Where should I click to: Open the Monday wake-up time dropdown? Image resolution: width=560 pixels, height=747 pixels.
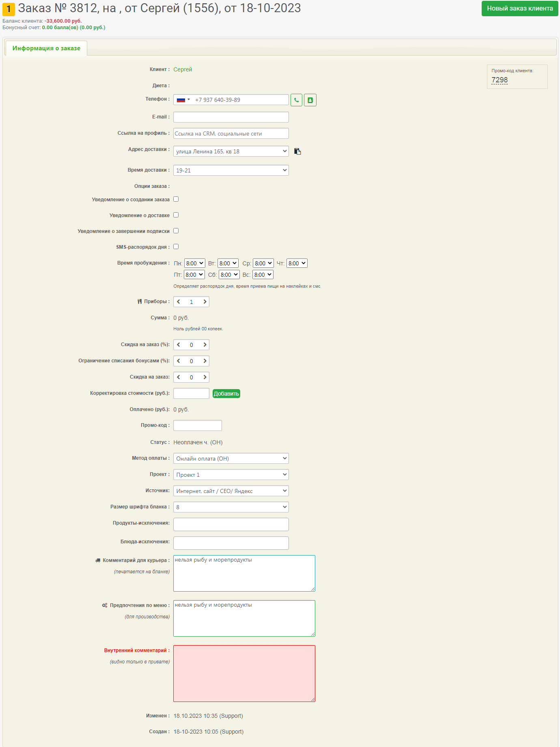coord(195,263)
